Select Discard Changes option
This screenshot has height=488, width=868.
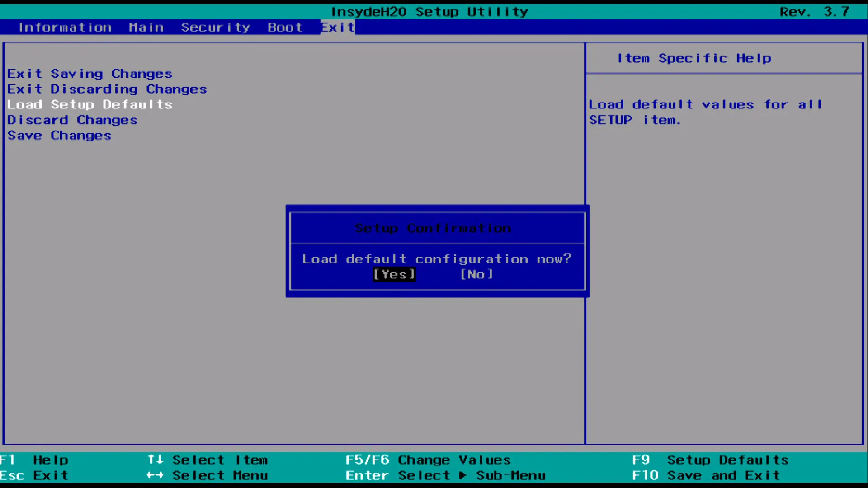pos(72,119)
